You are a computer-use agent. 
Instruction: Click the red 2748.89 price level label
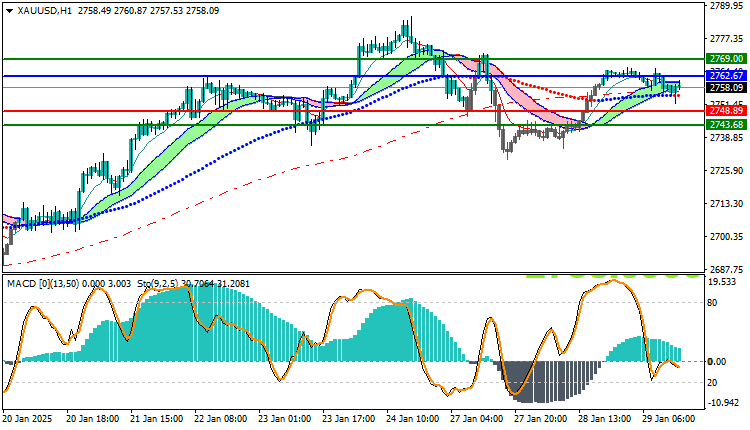[x=726, y=111]
